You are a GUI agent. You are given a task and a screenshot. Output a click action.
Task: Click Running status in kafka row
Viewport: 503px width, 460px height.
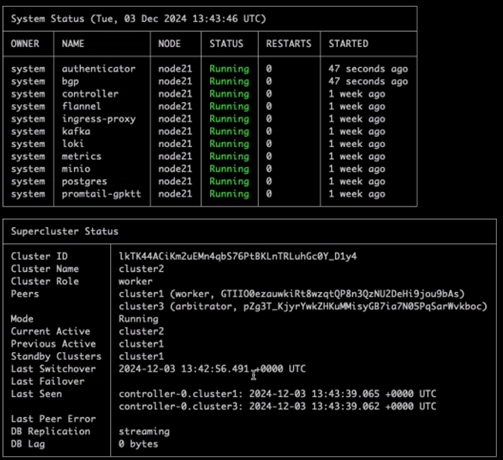pyautogui.click(x=229, y=132)
